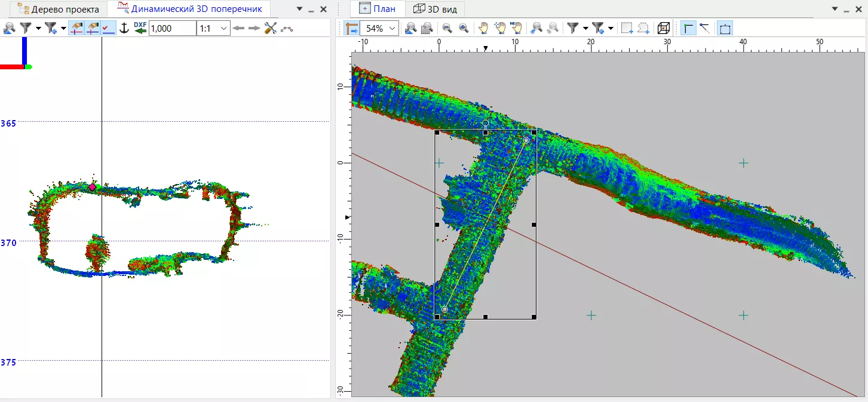The height and width of the screenshot is (402, 868).
Task: Open the wrench and screwdriver settings icon
Action: 271,28
